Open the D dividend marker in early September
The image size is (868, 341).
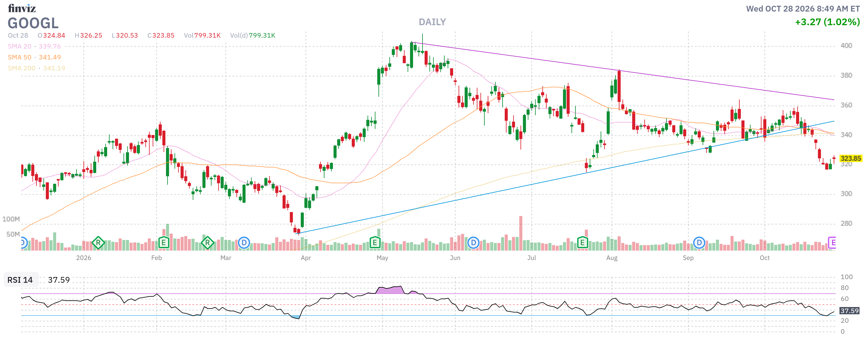699,242
